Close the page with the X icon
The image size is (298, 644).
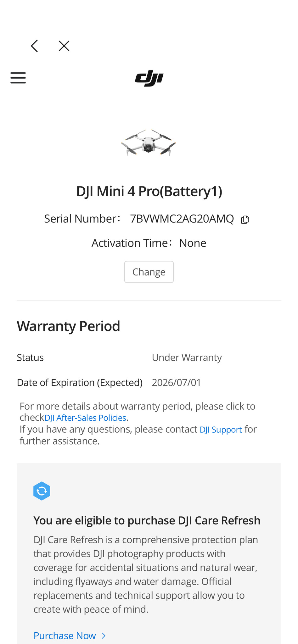click(64, 46)
